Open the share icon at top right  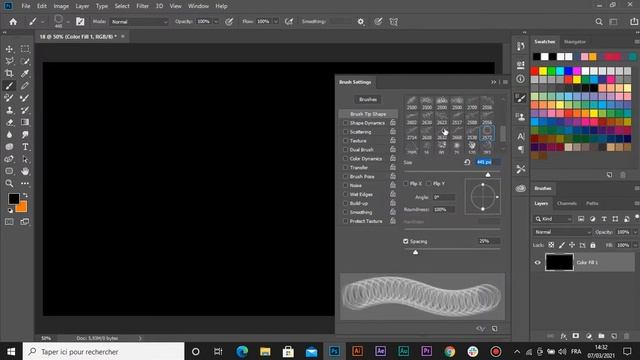point(634,22)
